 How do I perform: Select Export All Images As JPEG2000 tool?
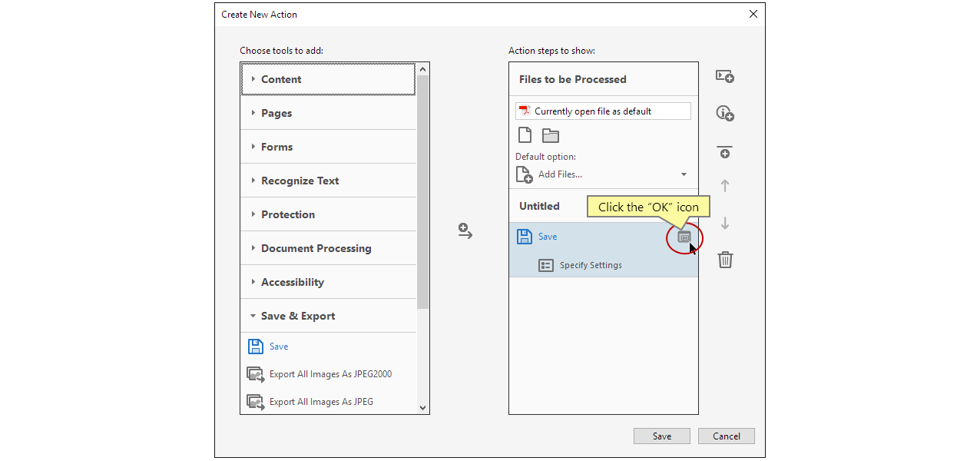click(330, 374)
